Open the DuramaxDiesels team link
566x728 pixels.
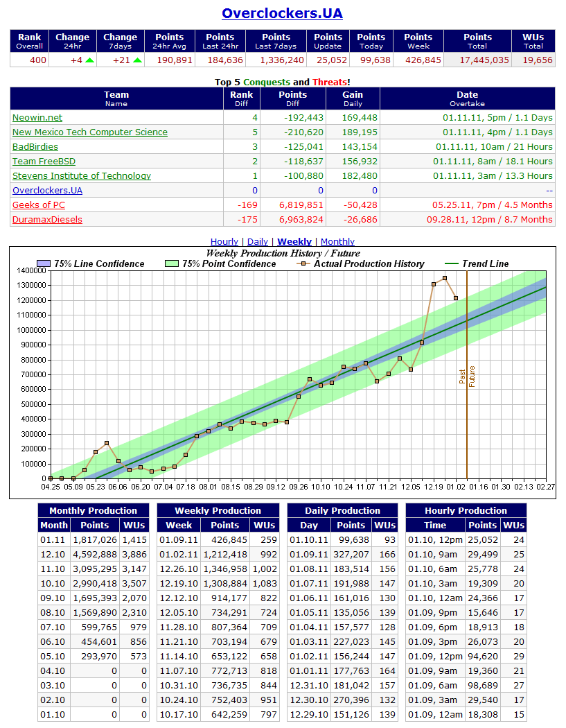47,220
